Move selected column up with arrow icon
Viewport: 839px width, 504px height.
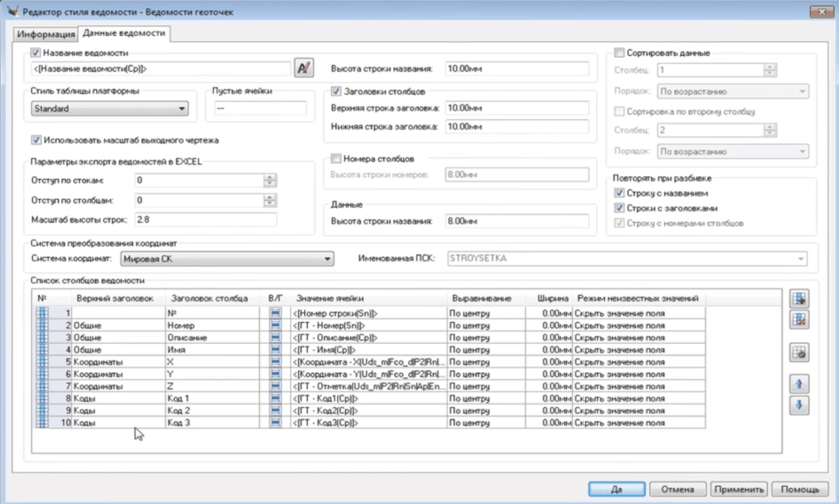click(x=799, y=384)
